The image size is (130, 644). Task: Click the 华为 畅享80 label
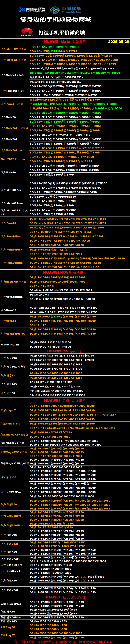pos(8,375)
